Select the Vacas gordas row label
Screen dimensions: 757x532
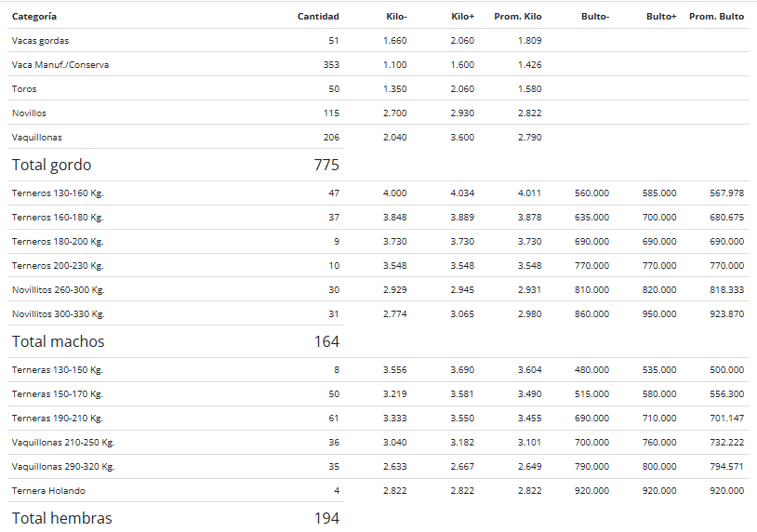point(41,41)
